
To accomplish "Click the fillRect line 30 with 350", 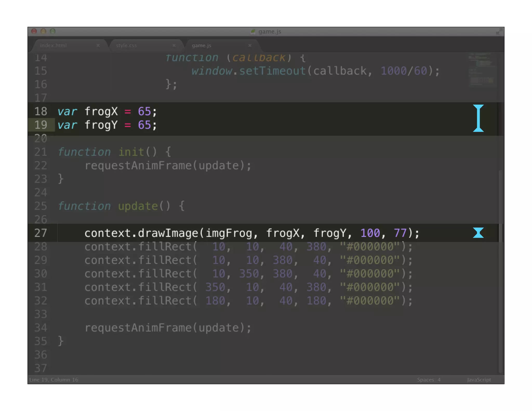I will pyautogui.click(x=249, y=274).
